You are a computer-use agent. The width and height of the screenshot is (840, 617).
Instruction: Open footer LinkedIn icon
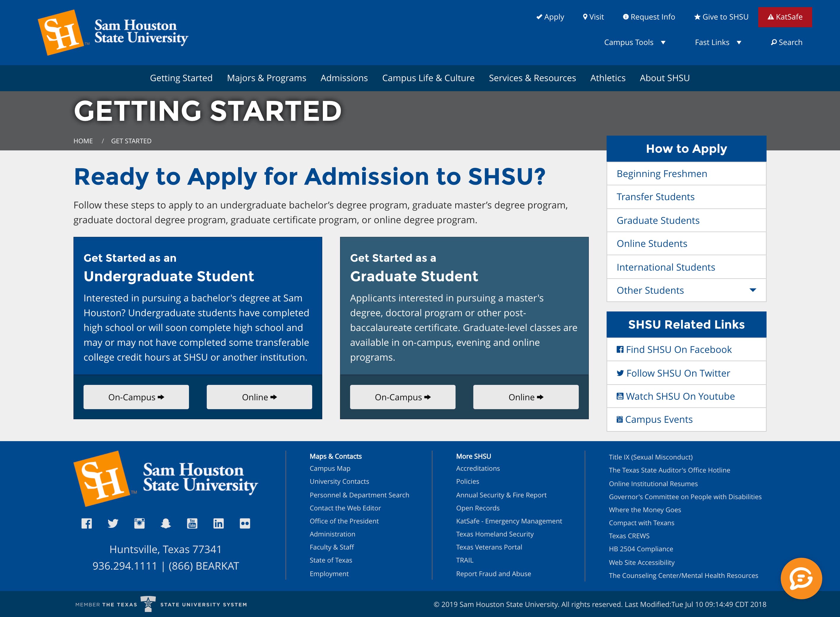coord(218,523)
